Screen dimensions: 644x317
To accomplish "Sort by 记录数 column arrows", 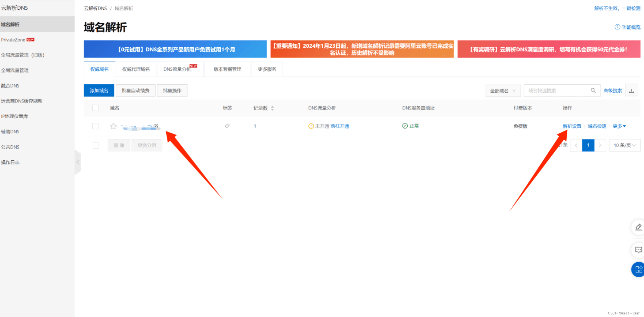I will pos(272,108).
